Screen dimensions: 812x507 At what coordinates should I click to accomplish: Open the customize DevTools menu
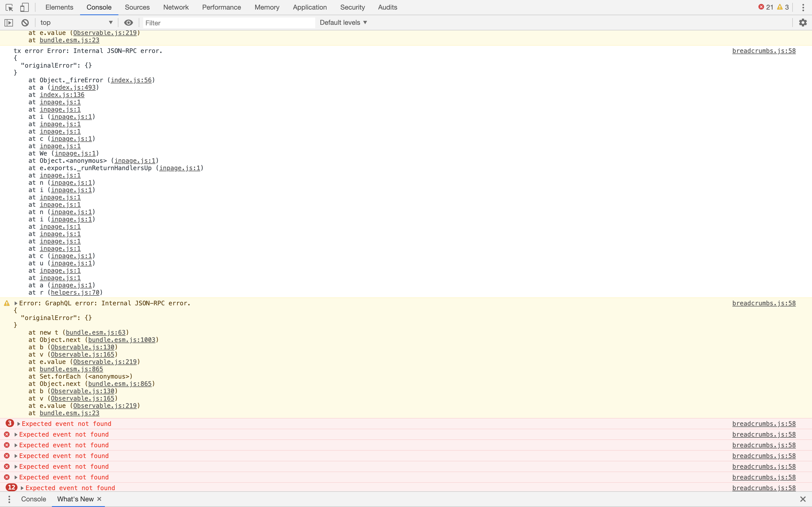coord(803,7)
